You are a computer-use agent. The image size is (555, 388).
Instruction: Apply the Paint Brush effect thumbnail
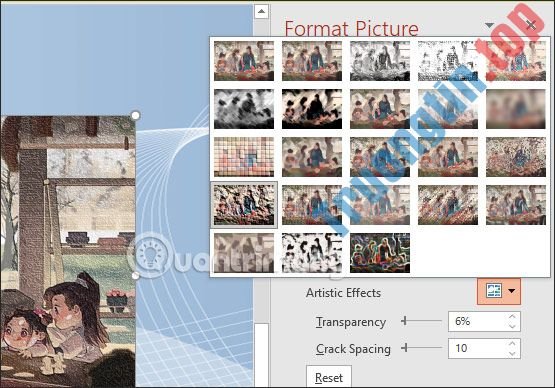point(380,109)
